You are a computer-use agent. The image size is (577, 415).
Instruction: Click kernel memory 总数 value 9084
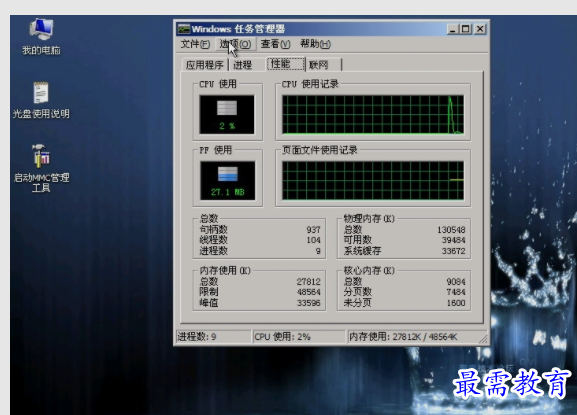tap(456, 282)
